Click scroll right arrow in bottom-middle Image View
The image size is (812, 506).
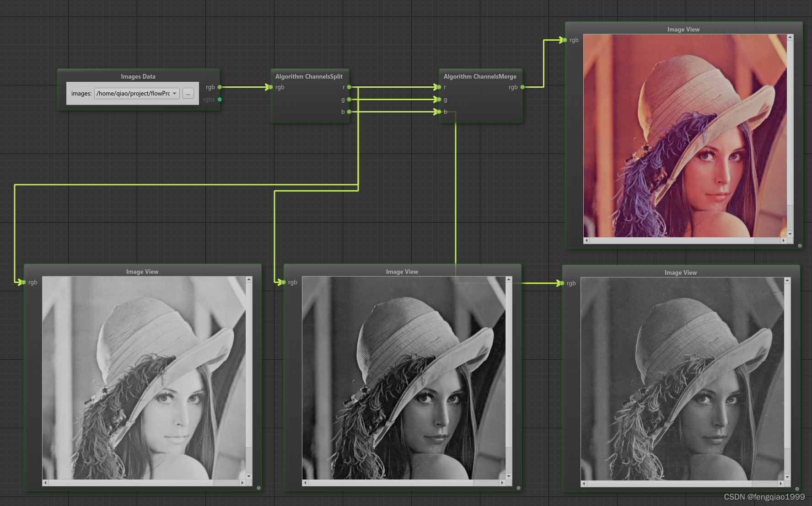[502, 483]
